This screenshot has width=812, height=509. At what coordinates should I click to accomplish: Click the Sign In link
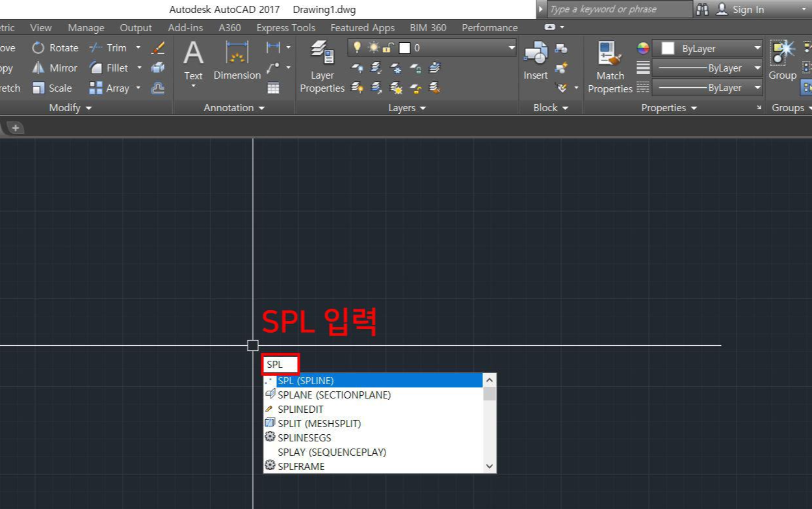tap(748, 9)
